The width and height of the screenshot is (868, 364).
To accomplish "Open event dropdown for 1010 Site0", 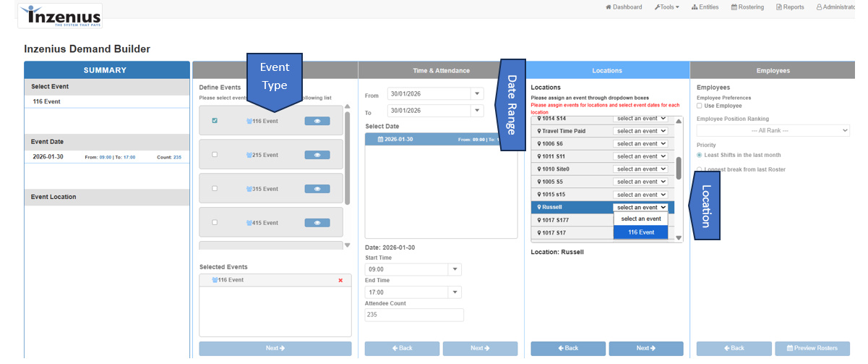I will 640,169.
